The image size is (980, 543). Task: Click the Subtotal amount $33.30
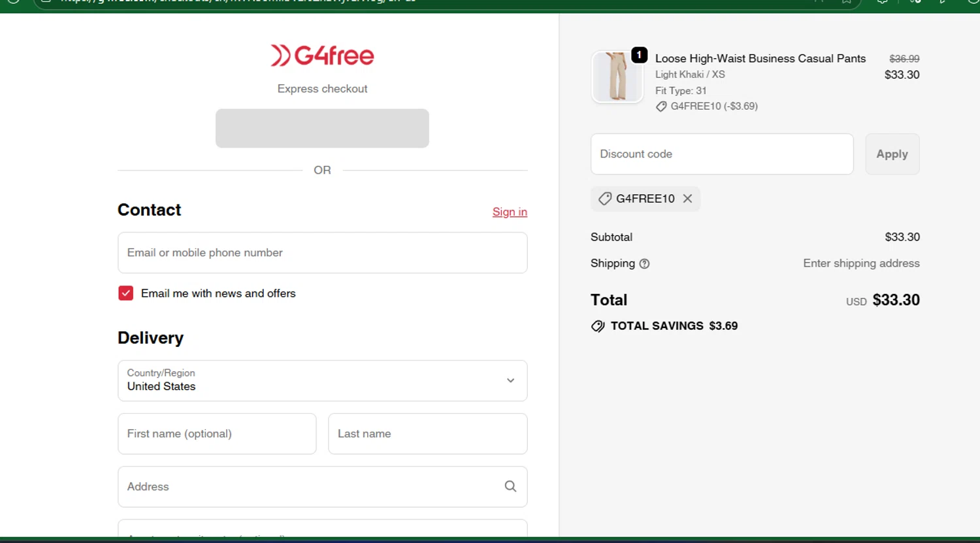(x=902, y=237)
